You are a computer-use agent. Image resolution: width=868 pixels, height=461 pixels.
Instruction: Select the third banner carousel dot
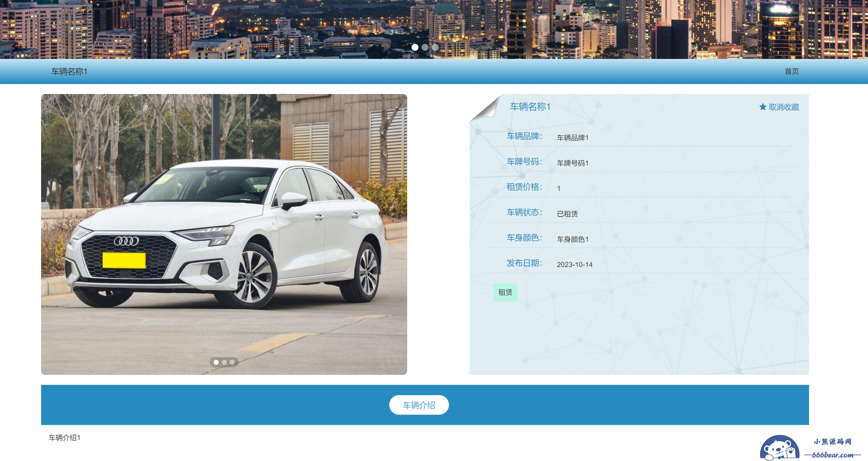pyautogui.click(x=435, y=48)
